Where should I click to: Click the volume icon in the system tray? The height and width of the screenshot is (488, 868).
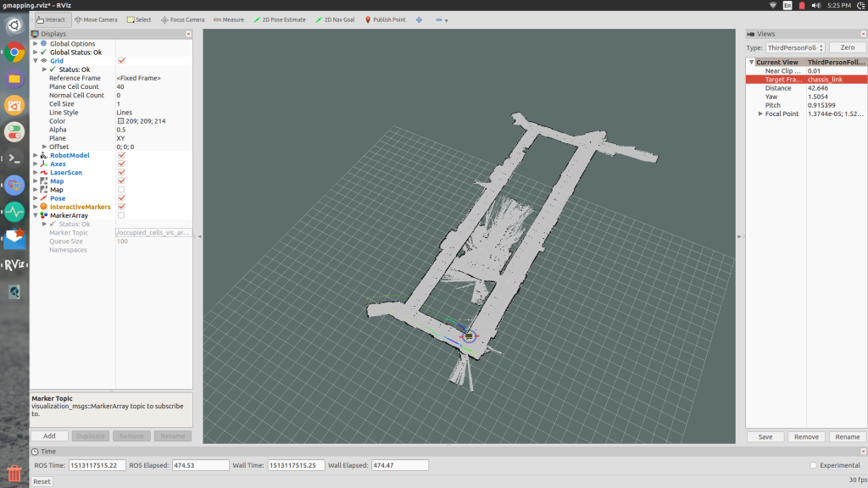coord(816,6)
